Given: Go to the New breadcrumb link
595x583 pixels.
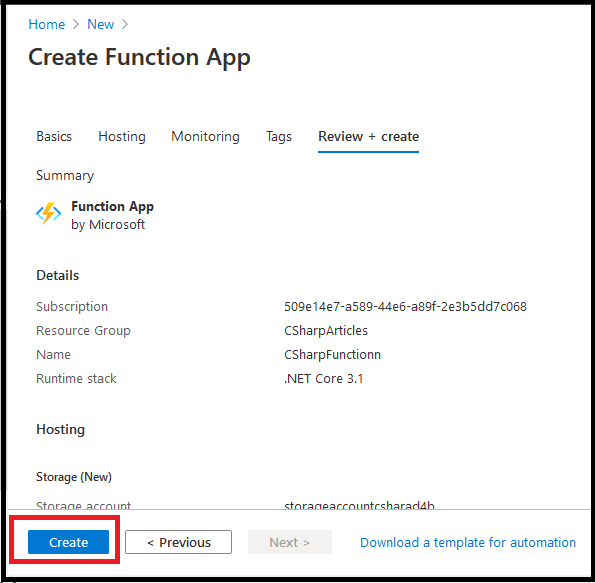Looking at the screenshot, I should [x=101, y=24].
